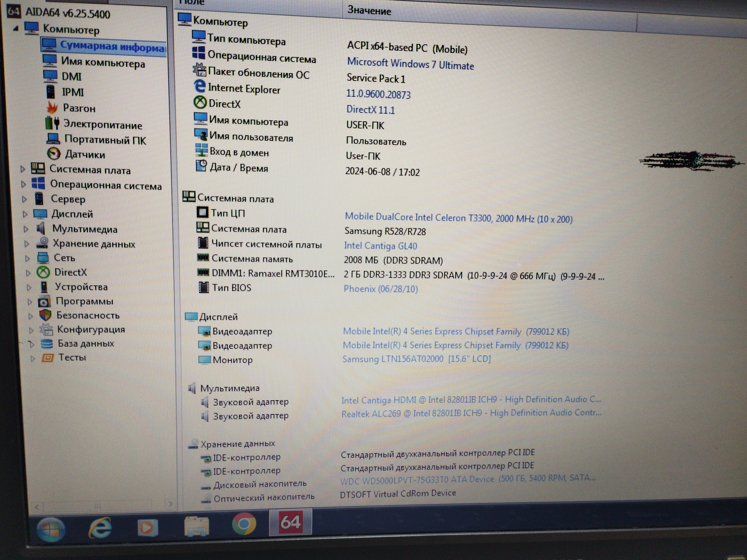Launch Internet Explorer from the taskbar
Screen dimensions: 747x560
[x=100, y=527]
